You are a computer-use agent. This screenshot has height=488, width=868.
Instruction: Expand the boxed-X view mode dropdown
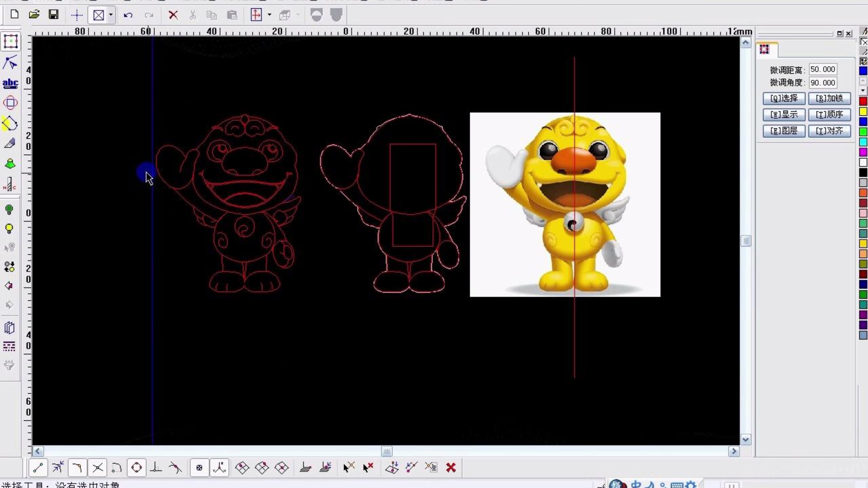coord(111,15)
